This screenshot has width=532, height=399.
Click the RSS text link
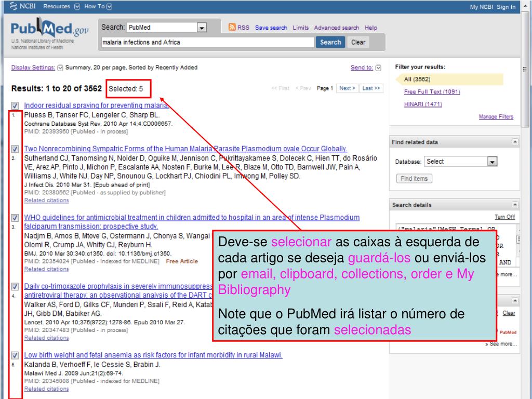click(243, 28)
